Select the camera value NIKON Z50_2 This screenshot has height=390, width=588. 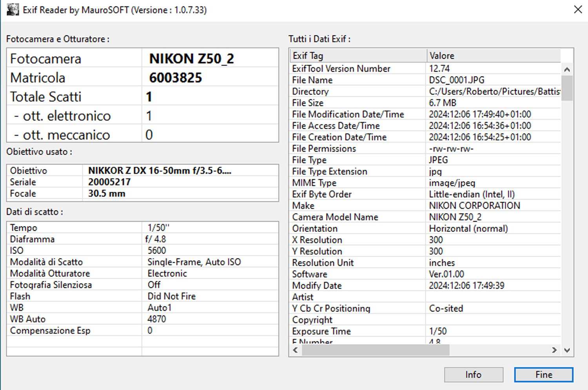191,59
